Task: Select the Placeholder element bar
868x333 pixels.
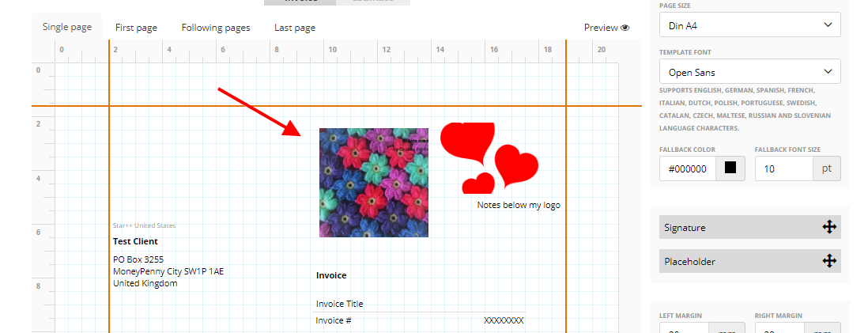Action: (x=750, y=261)
